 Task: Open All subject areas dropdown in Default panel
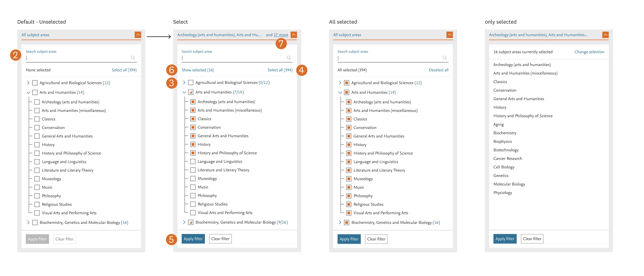pos(81,35)
